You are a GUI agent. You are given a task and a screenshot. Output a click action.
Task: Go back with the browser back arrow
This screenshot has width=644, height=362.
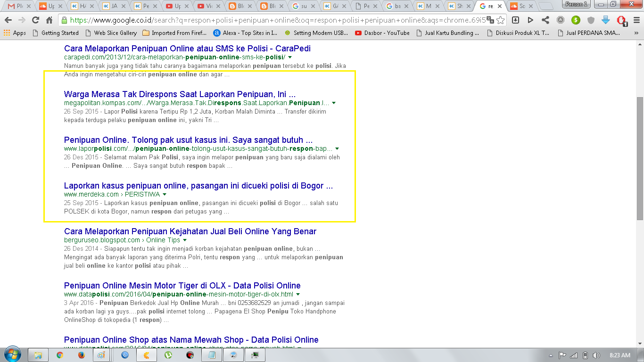click(x=8, y=20)
